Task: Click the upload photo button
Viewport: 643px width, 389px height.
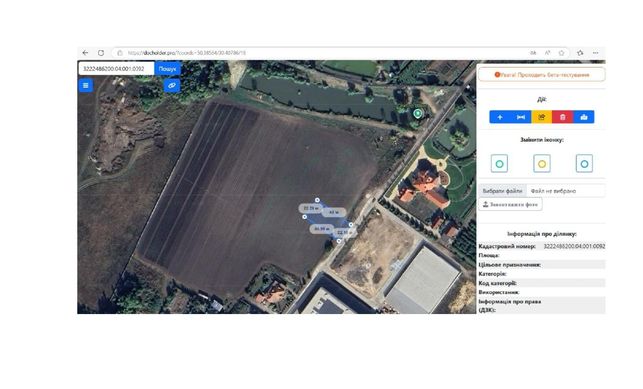Action: (511, 204)
